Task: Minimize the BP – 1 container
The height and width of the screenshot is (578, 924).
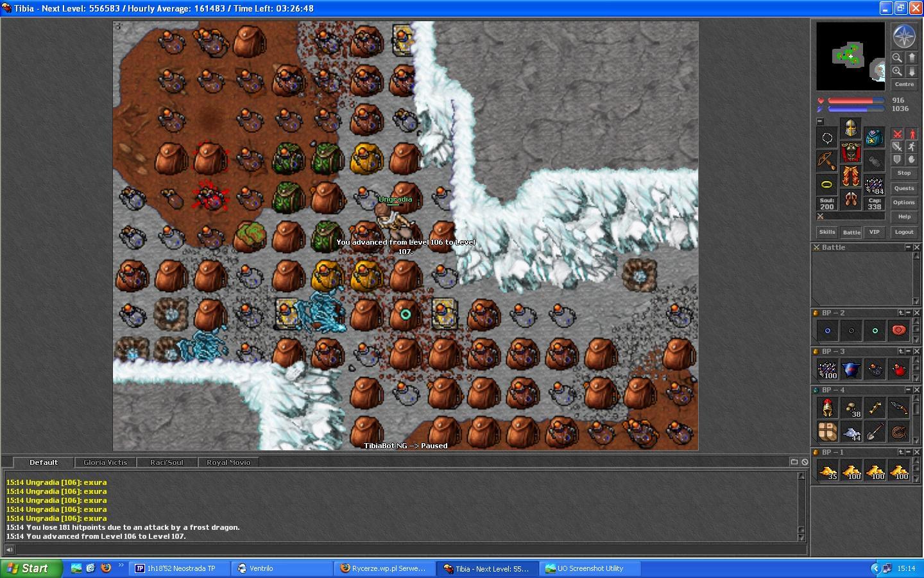Action: tap(908, 452)
